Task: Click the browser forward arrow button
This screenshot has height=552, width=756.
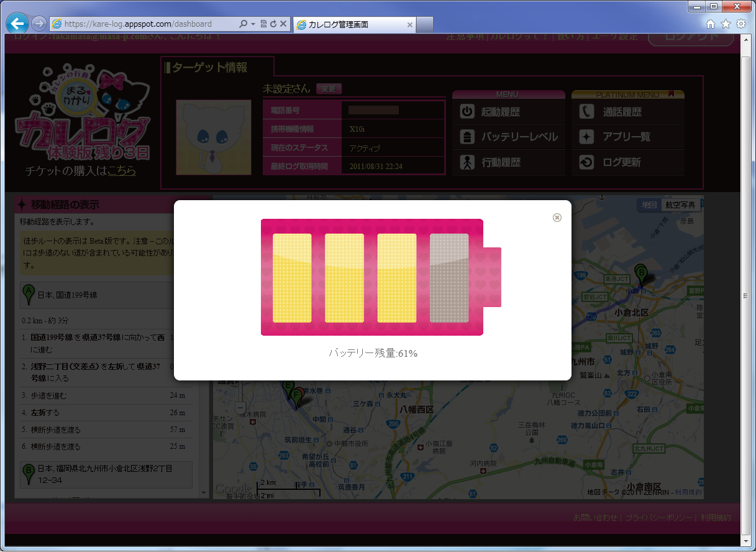Action: pos(39,24)
